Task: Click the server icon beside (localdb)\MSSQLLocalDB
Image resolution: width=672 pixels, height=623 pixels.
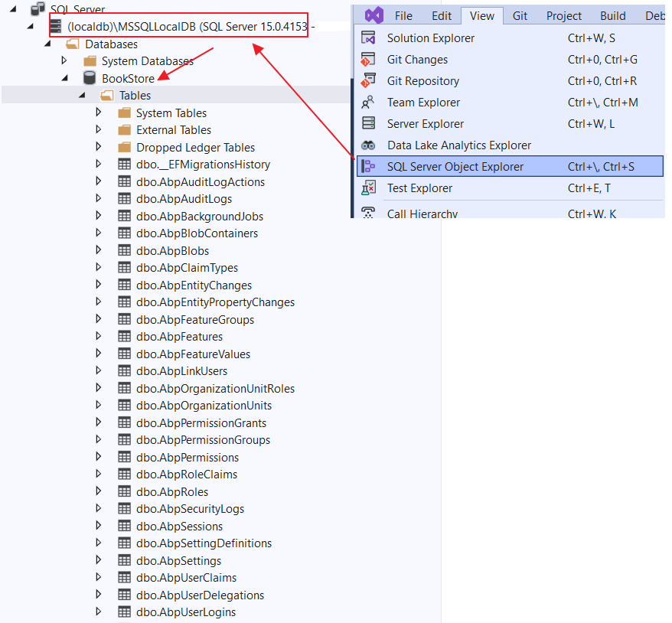Action: pos(56,27)
